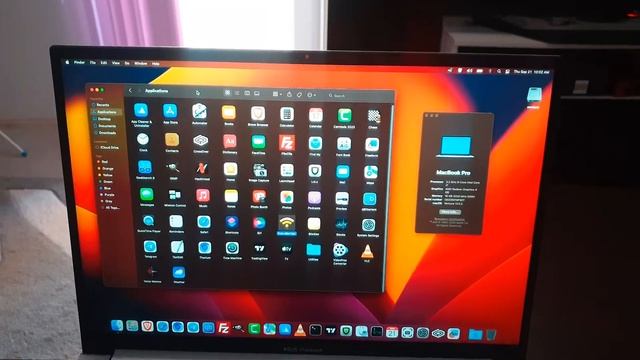
Task: Open the Font Book app icon
Action: tap(344, 144)
